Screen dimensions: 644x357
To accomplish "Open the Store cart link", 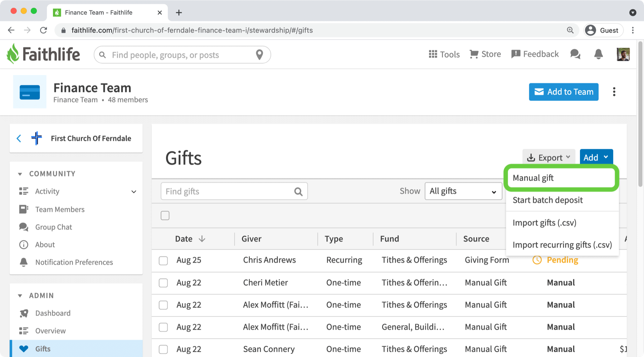I will pyautogui.click(x=485, y=54).
